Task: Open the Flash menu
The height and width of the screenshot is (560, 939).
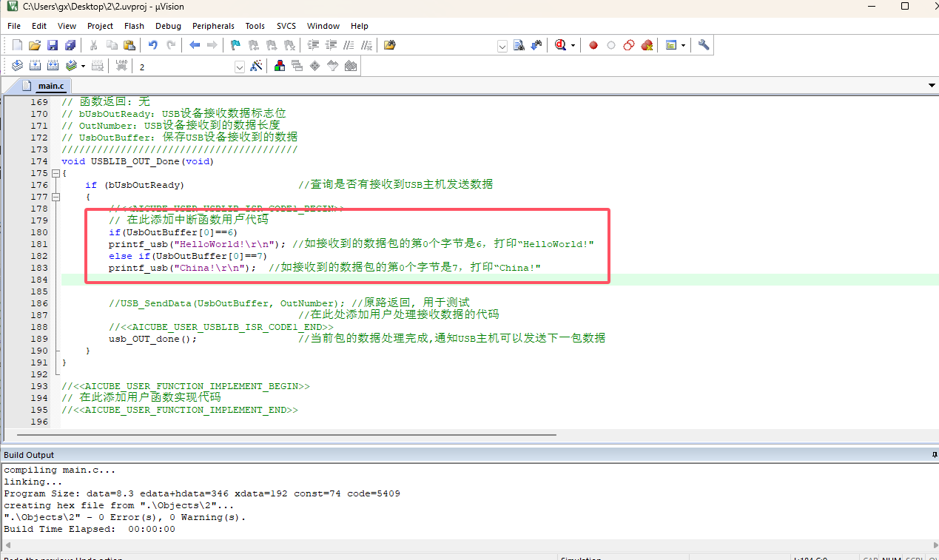Action: 134,26
